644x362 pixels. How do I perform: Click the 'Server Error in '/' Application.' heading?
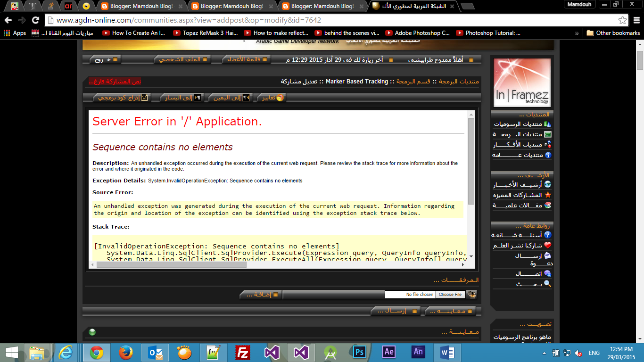click(177, 121)
